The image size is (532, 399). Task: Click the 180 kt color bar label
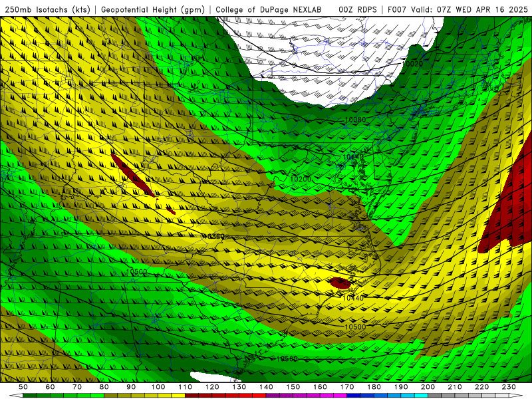[x=374, y=387]
